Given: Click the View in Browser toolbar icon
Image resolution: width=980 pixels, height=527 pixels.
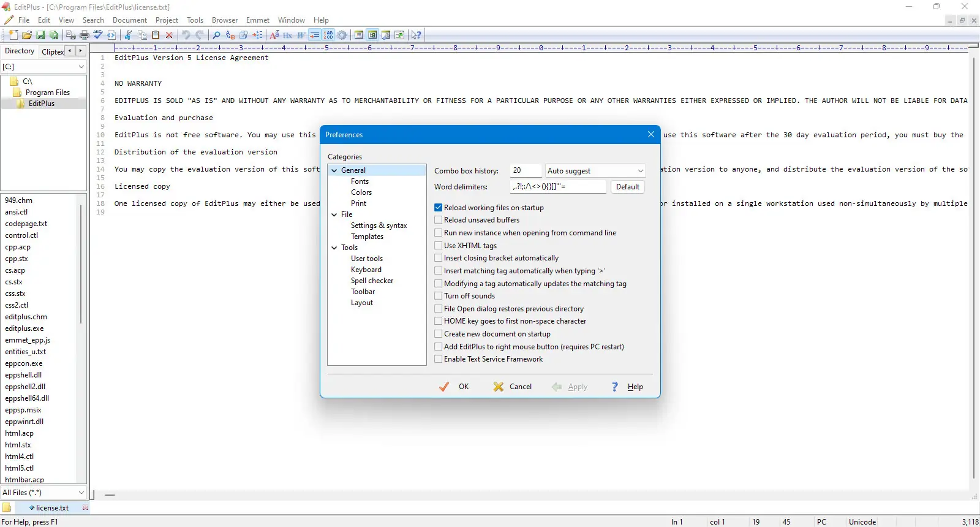Looking at the screenshot, I should (x=399, y=35).
